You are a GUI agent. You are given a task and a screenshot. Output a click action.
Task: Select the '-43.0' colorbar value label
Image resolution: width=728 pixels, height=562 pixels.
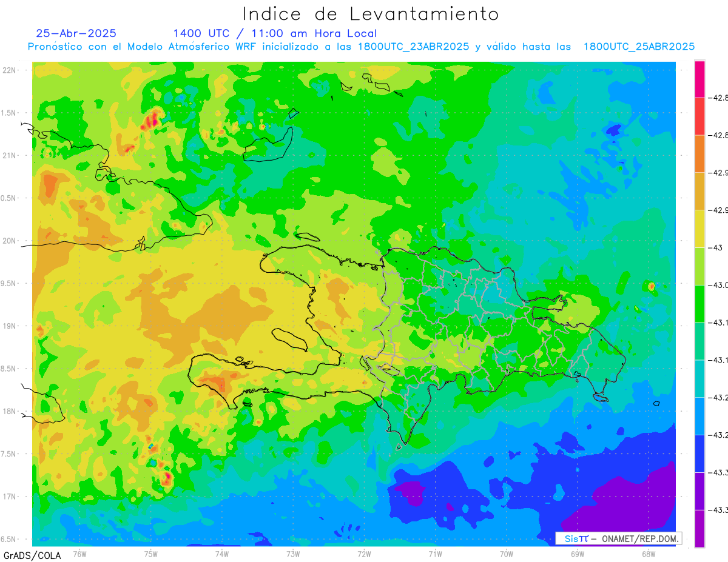[718, 285]
